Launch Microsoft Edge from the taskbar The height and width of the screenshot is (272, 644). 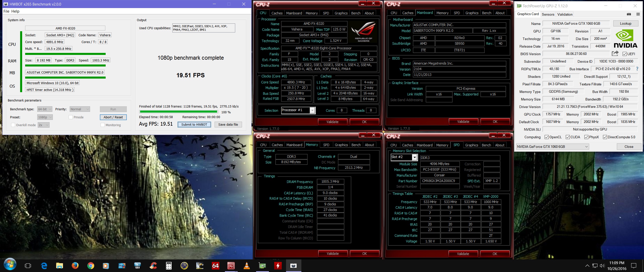(x=44, y=266)
